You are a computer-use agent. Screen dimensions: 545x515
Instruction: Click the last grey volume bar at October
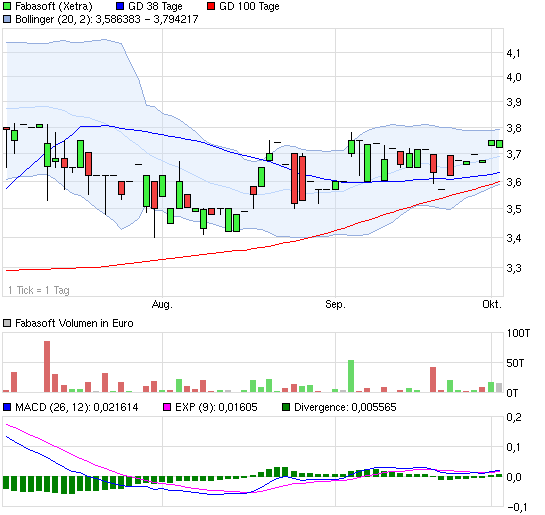point(499,387)
